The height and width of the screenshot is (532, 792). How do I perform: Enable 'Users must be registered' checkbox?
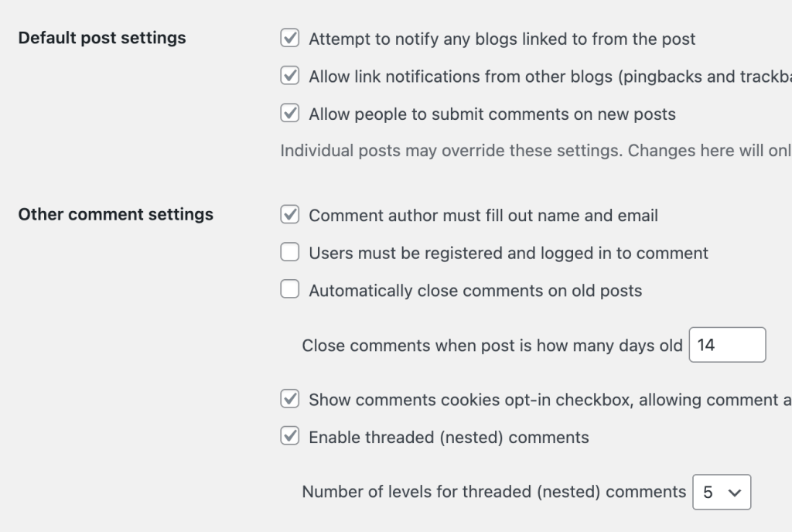(x=290, y=252)
